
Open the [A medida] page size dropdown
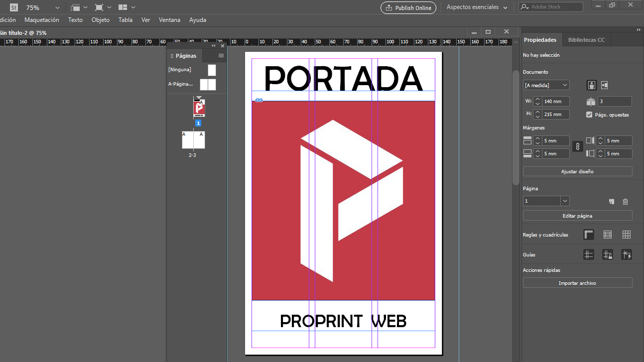pos(546,85)
